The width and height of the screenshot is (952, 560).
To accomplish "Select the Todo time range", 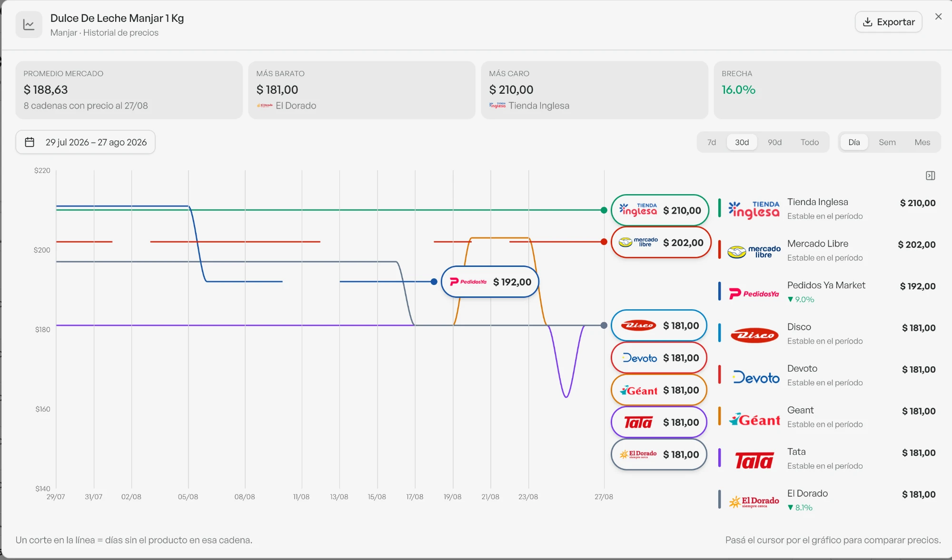I will pyautogui.click(x=810, y=142).
